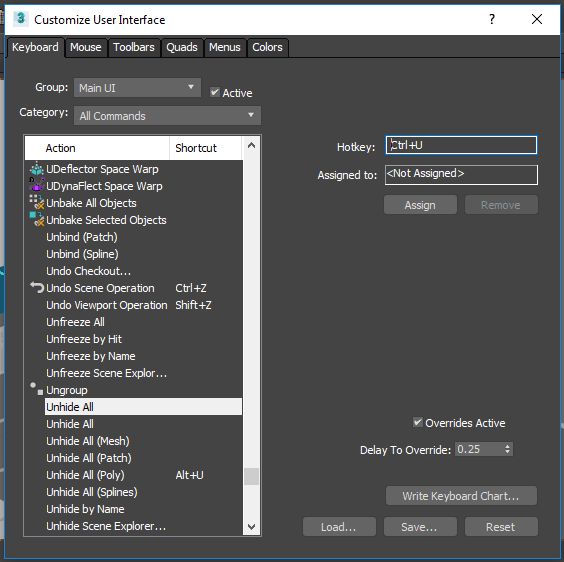The image size is (564, 562).
Task: Switch to the Toolbars tab
Action: click(134, 47)
